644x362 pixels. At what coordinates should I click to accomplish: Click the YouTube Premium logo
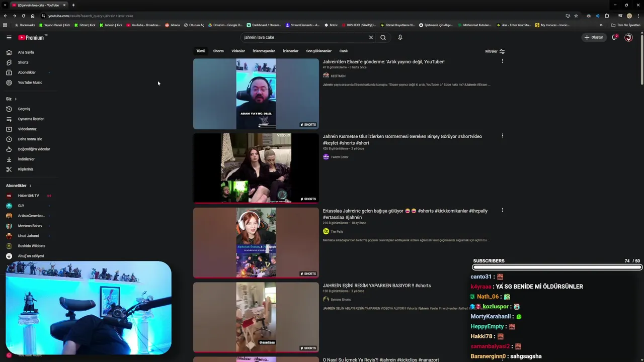[32, 37]
